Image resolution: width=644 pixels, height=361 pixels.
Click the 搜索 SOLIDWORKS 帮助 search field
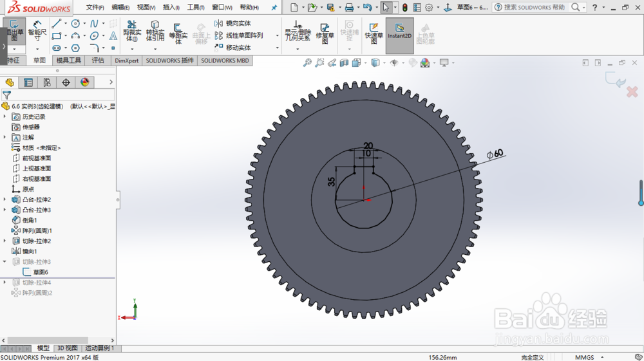(535, 7)
